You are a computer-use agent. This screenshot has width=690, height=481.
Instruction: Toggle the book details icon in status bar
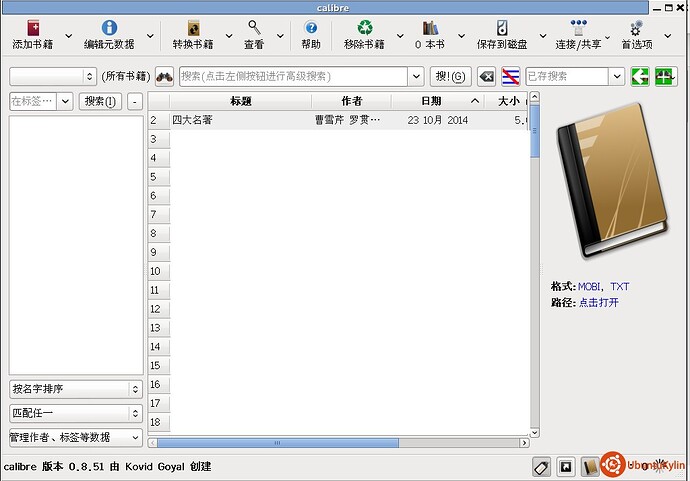590,467
